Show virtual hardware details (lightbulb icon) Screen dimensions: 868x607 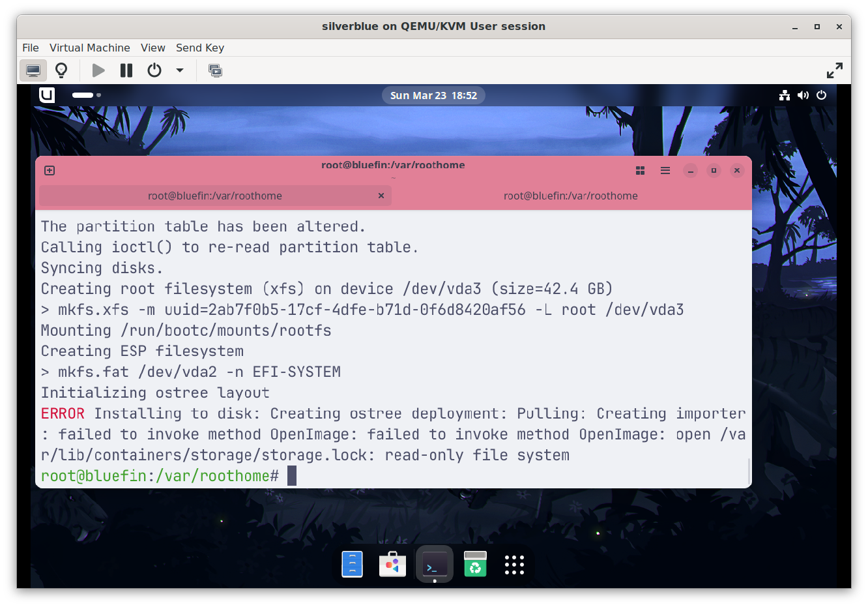(61, 70)
